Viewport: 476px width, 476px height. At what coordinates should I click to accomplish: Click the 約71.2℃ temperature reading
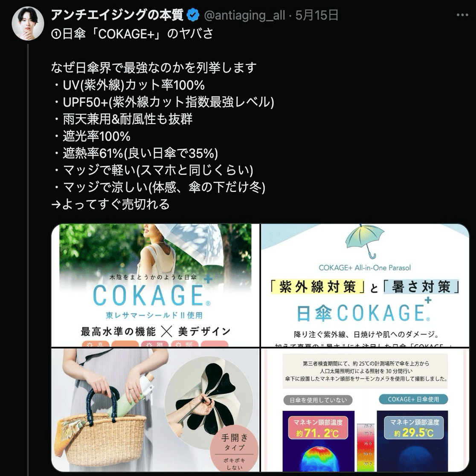317,433
